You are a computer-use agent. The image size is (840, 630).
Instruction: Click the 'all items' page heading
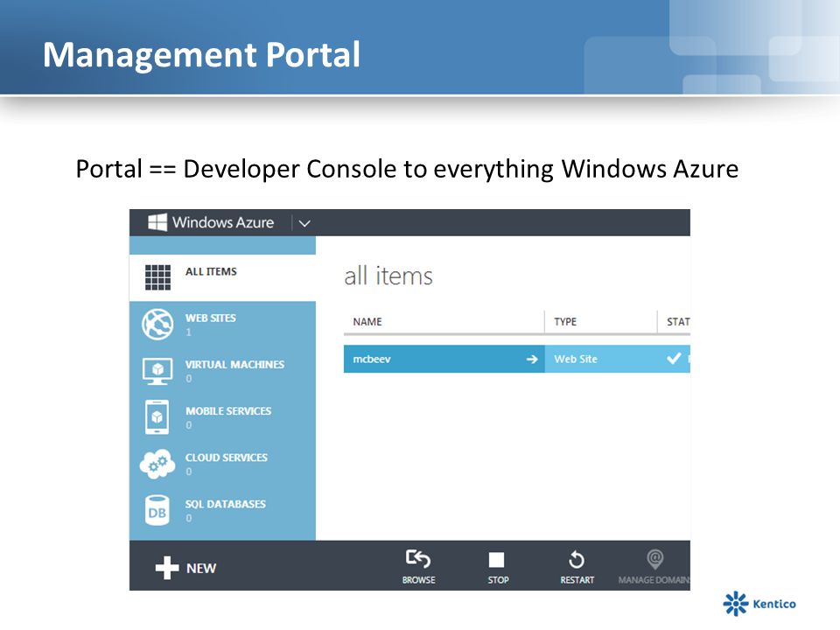point(388,276)
